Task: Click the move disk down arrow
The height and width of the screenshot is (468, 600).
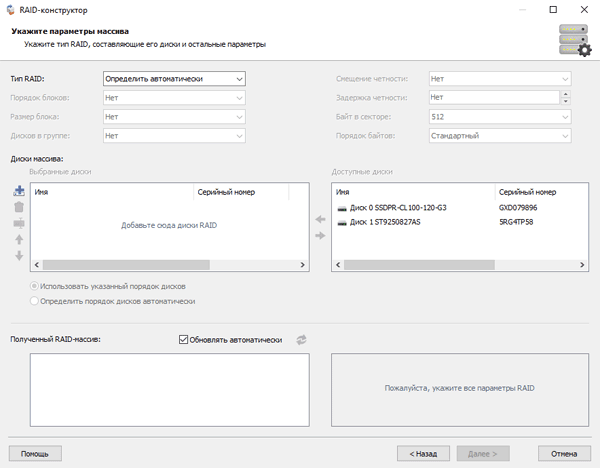Action: [x=18, y=256]
